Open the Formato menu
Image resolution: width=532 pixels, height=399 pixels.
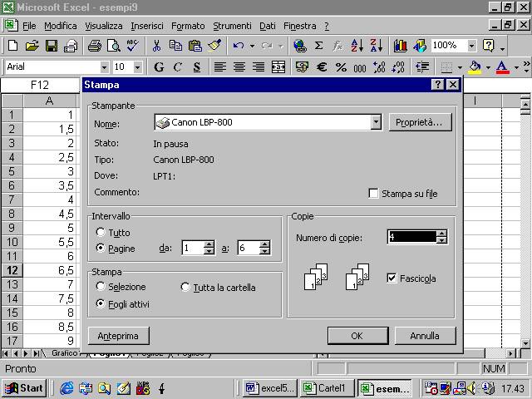[188, 26]
